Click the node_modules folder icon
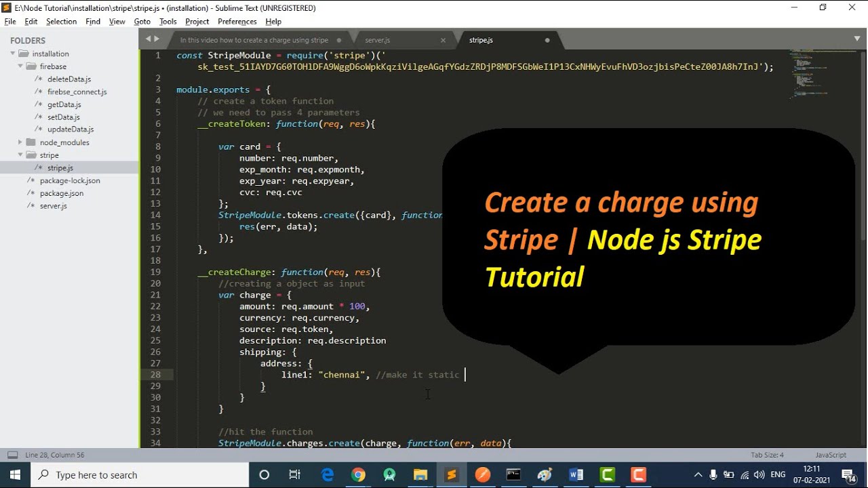This screenshot has width=868, height=488. [x=31, y=142]
